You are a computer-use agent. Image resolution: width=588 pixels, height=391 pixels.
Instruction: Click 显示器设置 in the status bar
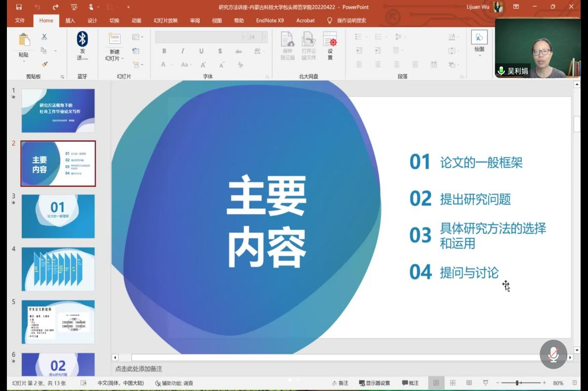(375, 383)
